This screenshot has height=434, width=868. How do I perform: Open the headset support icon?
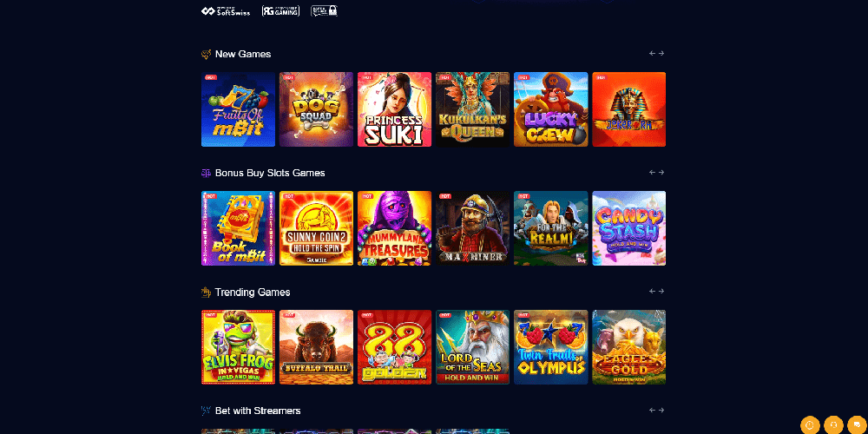tap(833, 424)
